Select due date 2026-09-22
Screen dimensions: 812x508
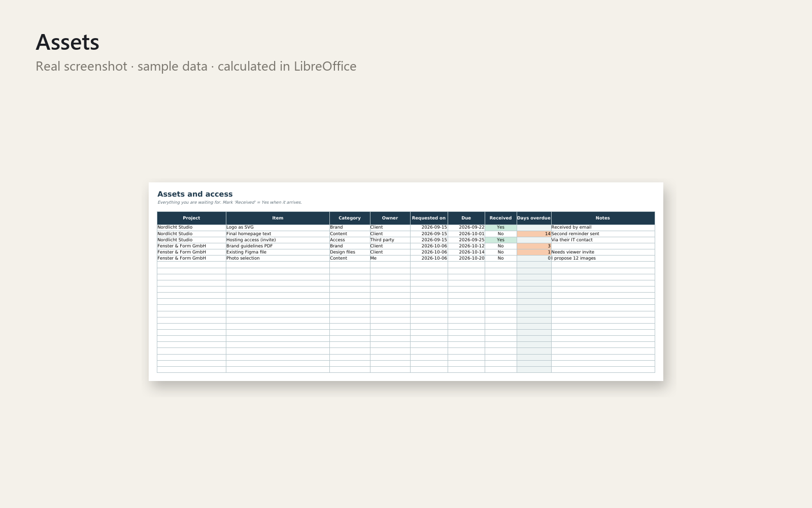pos(466,228)
